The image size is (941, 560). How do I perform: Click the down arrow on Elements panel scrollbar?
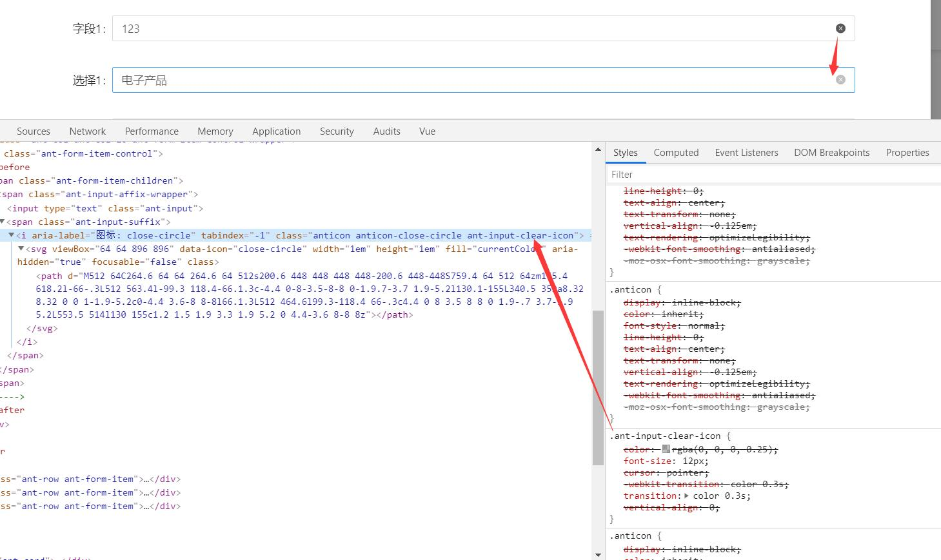(597, 554)
